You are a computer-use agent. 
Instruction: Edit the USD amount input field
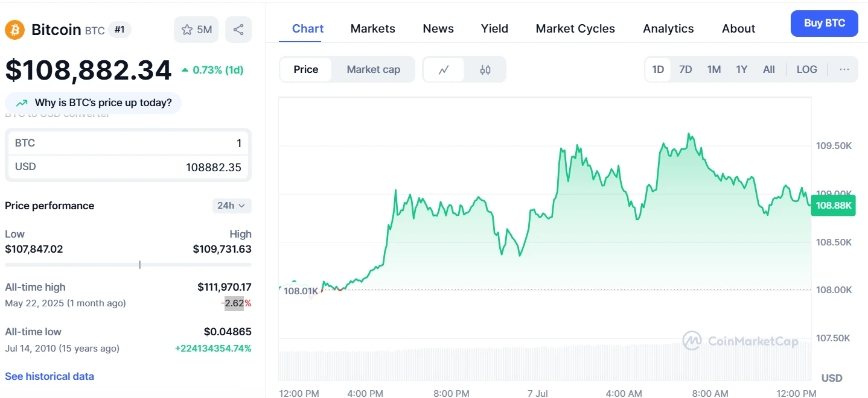pos(128,167)
